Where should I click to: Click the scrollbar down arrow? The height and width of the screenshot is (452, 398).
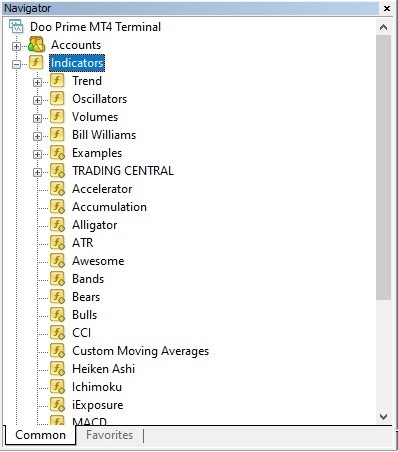[383, 416]
